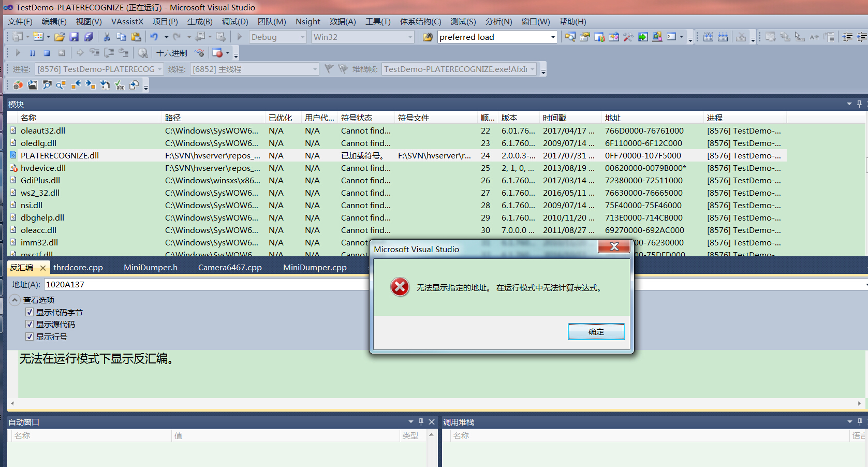Select the hvdevice.dll module row

pyautogui.click(x=397, y=168)
